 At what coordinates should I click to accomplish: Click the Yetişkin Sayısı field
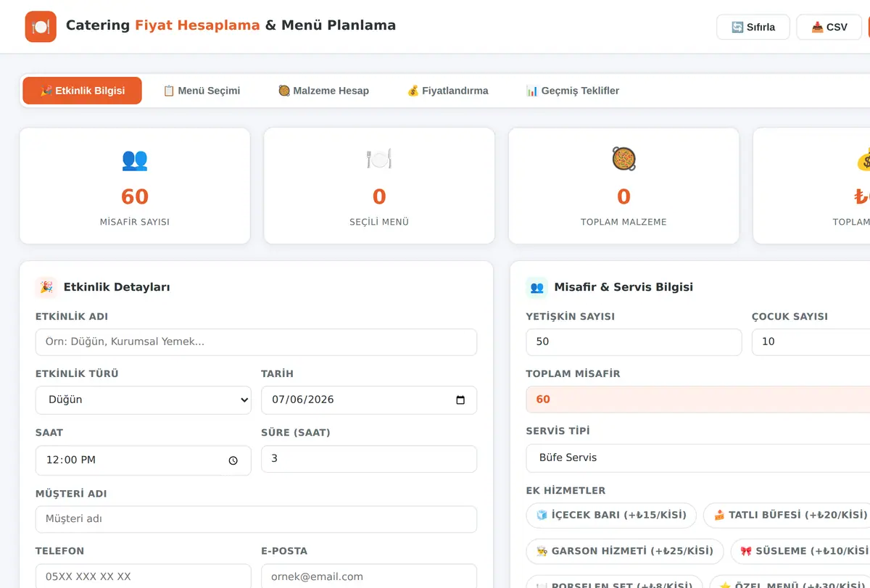pyautogui.click(x=634, y=342)
